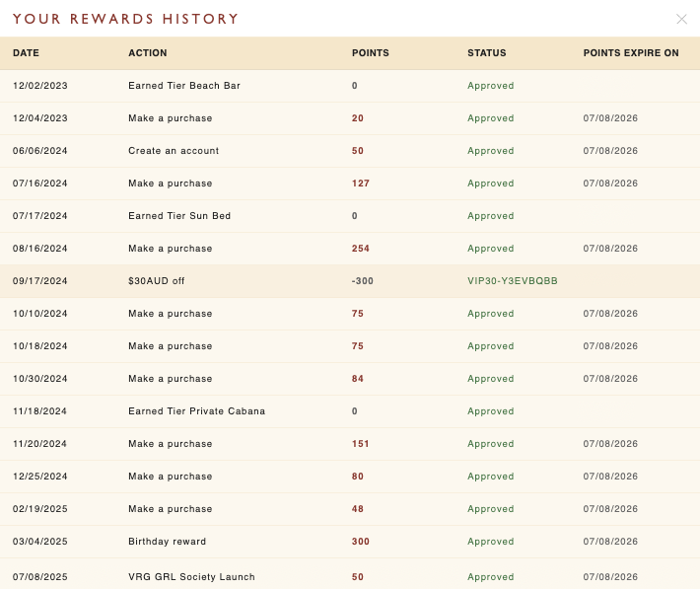Screen dimensions: 700x589
Task: Click the Birthday reward action entry
Action: 167,542
